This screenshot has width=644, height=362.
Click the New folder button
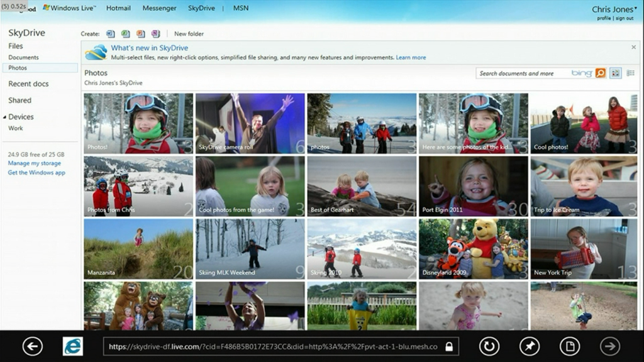[x=189, y=34]
